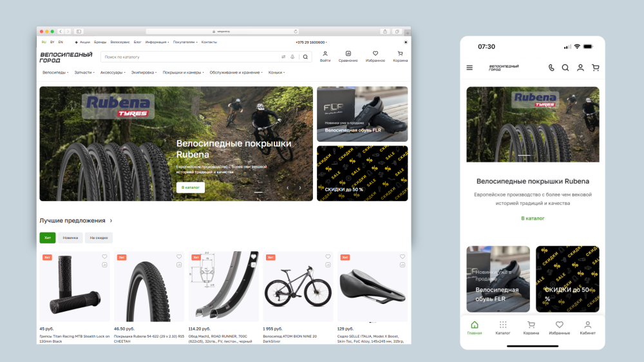Click the browser forward arrow
The height and width of the screenshot is (362, 644).
coord(68,31)
